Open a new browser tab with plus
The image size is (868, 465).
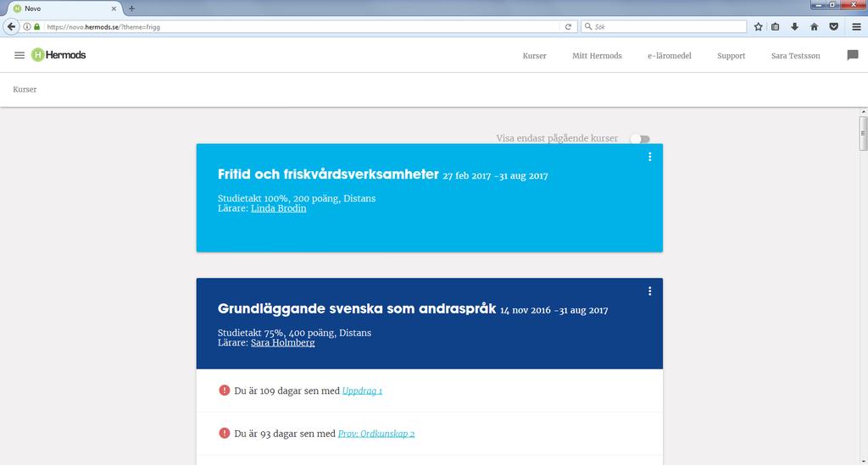coord(131,8)
